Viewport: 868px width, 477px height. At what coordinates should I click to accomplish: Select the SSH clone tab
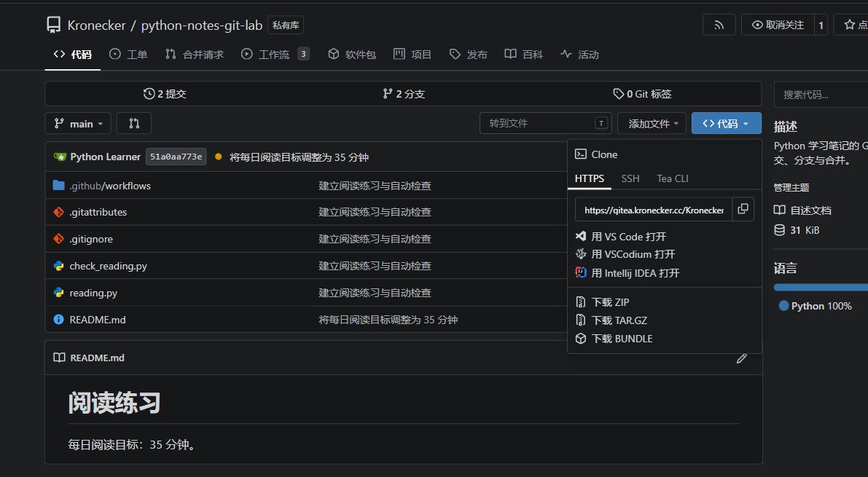(630, 178)
